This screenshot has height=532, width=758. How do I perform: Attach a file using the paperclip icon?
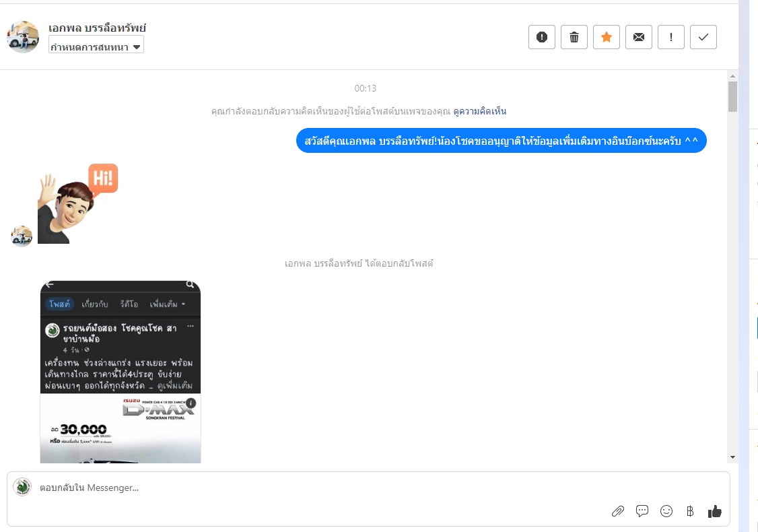point(618,511)
